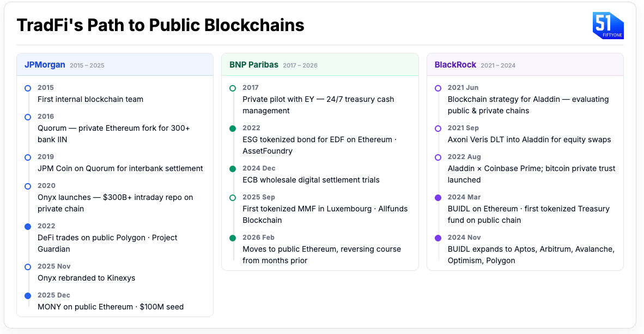Click the JPMorgan 2015 timeline marker

[28, 88]
